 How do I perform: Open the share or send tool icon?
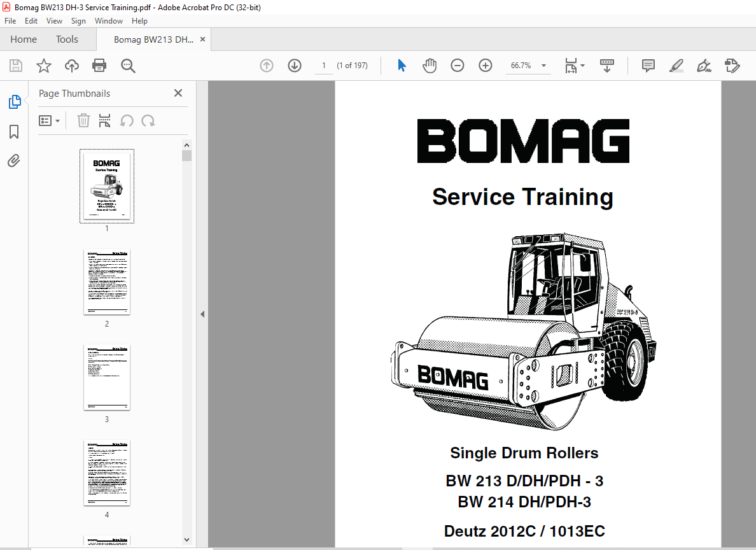pos(732,66)
